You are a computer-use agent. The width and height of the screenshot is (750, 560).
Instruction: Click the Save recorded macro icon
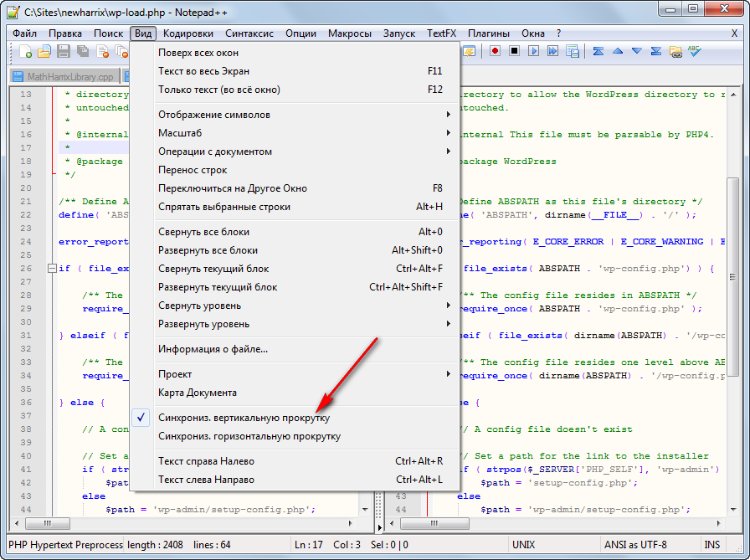point(571,52)
